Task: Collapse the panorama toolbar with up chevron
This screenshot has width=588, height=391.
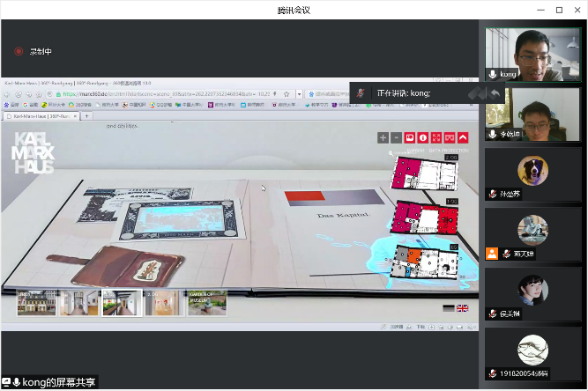Action: pos(463,137)
